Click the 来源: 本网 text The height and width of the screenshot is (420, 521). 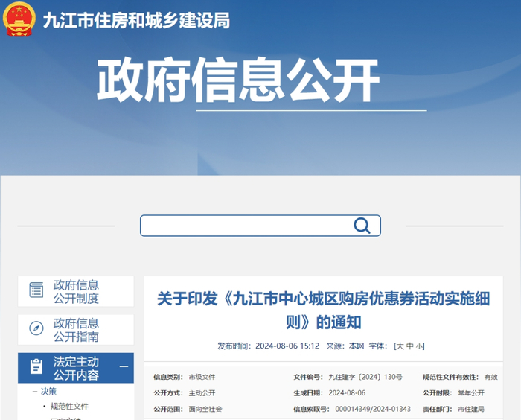point(345,346)
